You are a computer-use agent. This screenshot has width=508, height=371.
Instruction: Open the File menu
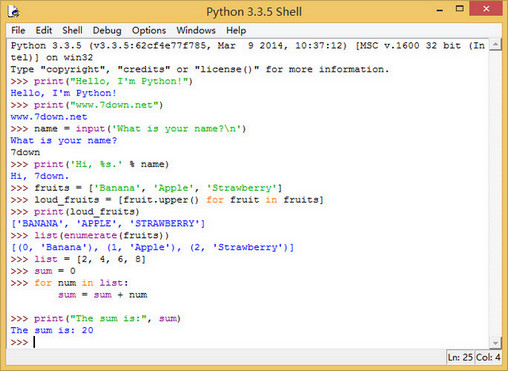tap(18, 30)
